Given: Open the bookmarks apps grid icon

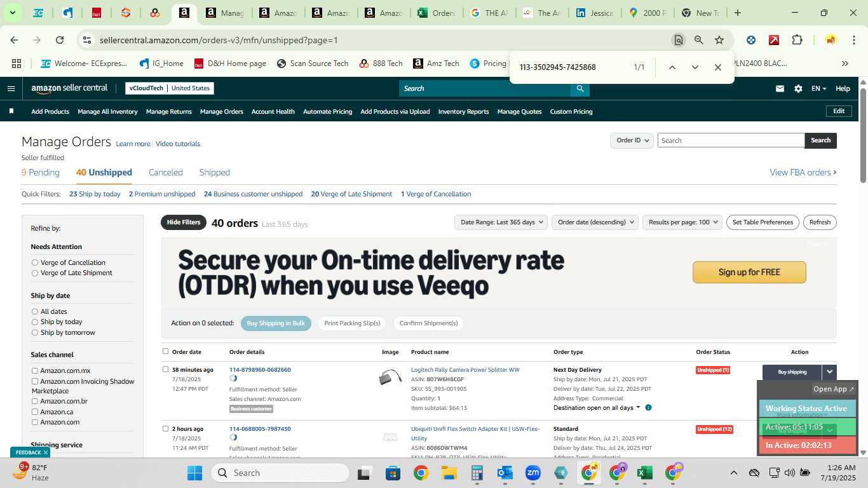Looking at the screenshot, I should click(17, 64).
